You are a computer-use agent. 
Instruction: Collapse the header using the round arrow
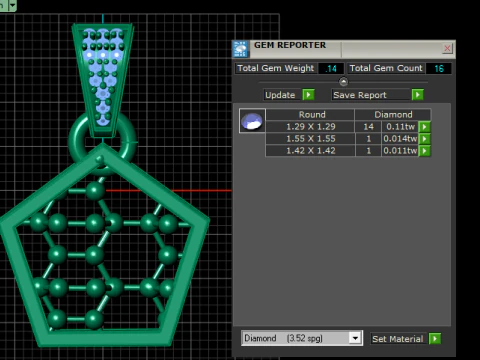(343, 81)
